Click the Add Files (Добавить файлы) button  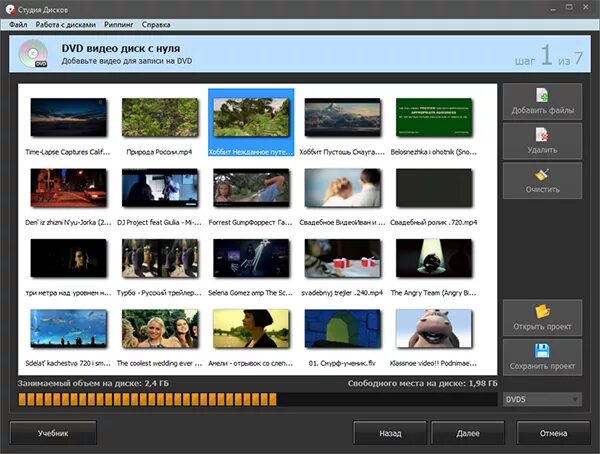(x=542, y=101)
